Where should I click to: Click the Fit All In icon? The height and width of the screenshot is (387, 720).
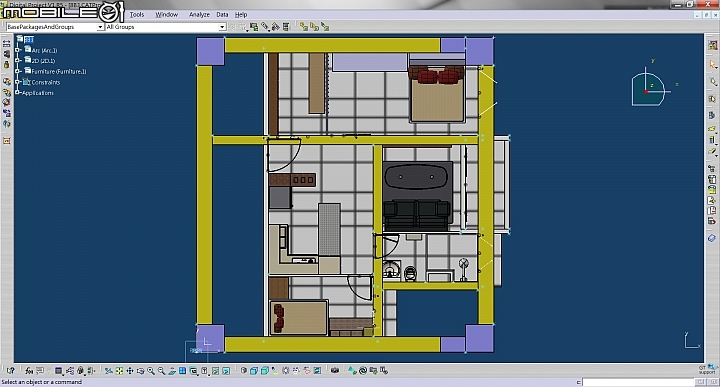[x=119, y=370]
